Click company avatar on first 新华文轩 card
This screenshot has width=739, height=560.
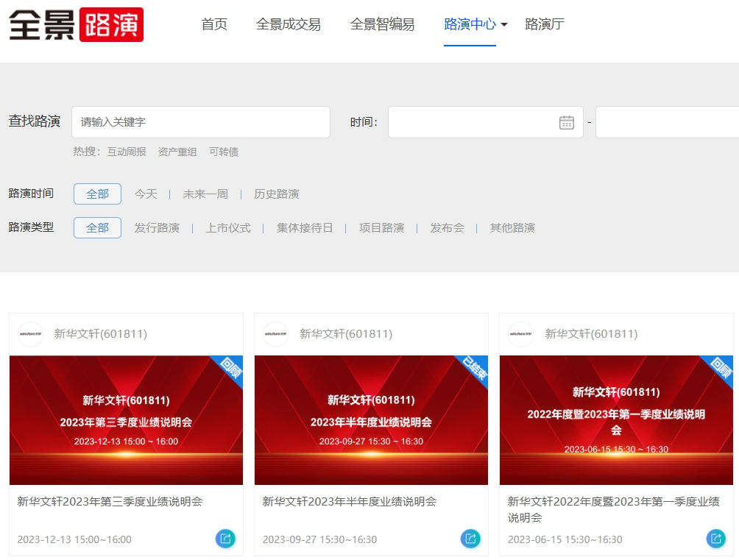click(31, 334)
